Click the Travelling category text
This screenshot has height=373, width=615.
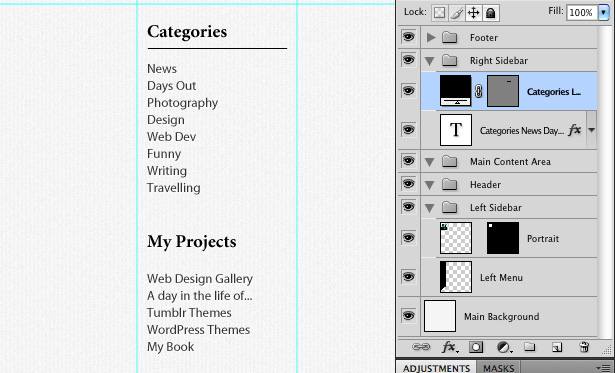(174, 188)
